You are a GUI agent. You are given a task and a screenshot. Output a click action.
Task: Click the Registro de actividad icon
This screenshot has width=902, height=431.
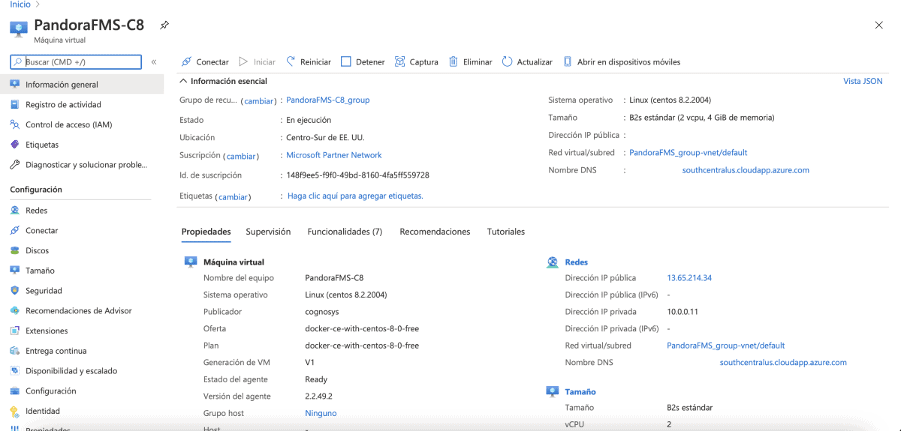[15, 104]
